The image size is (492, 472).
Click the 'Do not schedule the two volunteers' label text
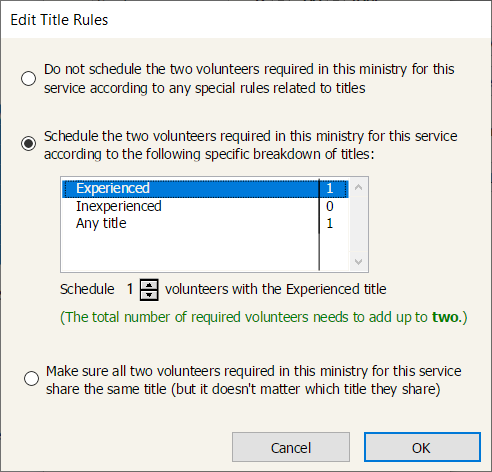(249, 79)
